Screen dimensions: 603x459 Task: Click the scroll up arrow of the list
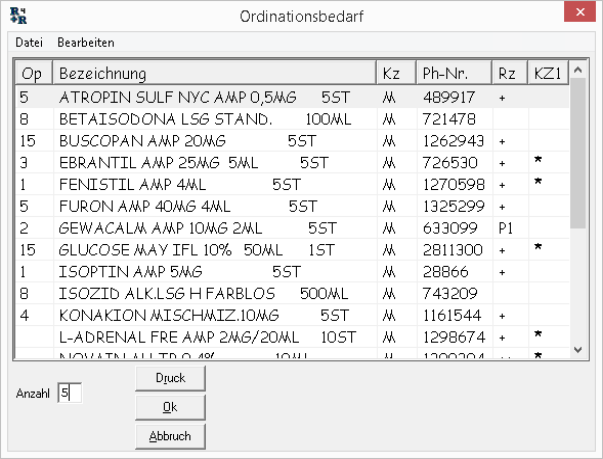[578, 70]
